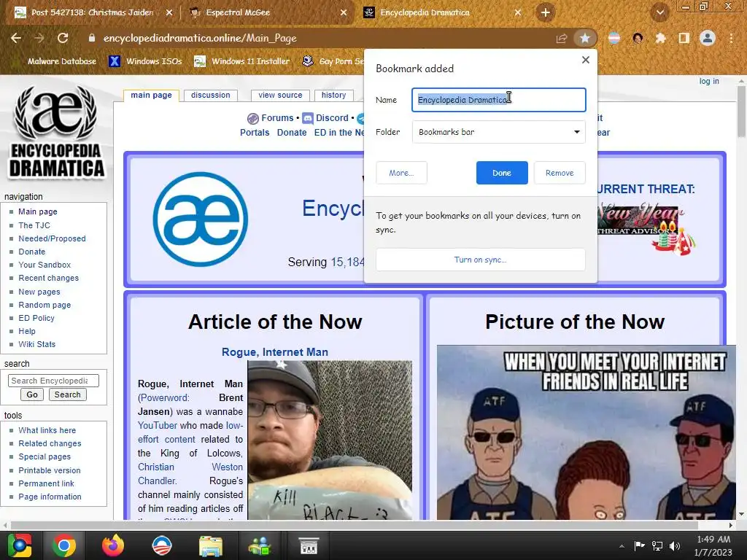Click the horizontal page scrollbar

point(355,525)
